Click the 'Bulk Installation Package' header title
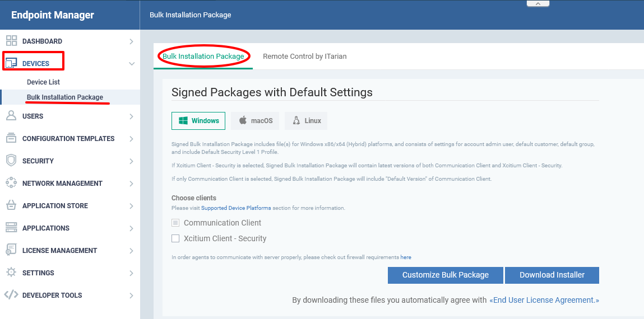 (x=190, y=15)
